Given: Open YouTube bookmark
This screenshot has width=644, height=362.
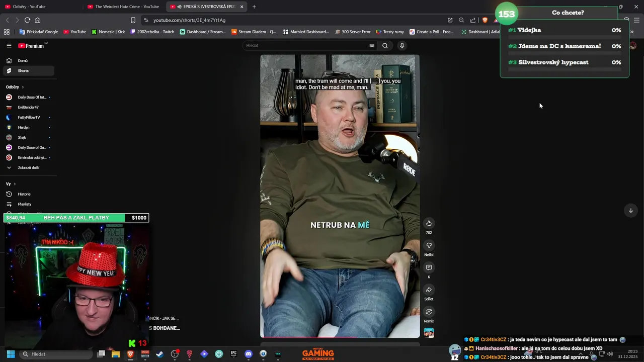Looking at the screenshot, I should point(74,32).
